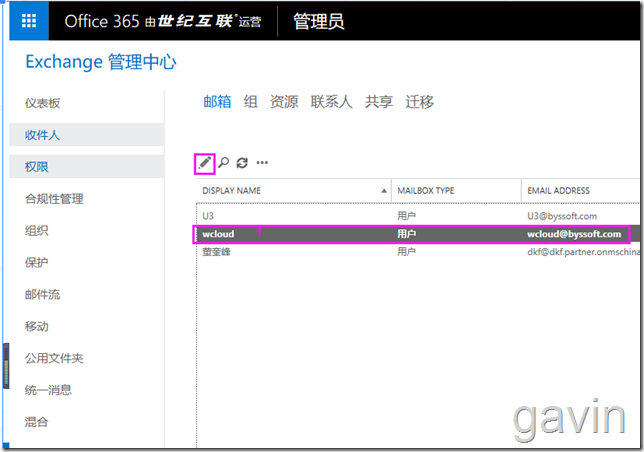Select the U3 mailbox row
The image size is (644, 452).
[418, 216]
